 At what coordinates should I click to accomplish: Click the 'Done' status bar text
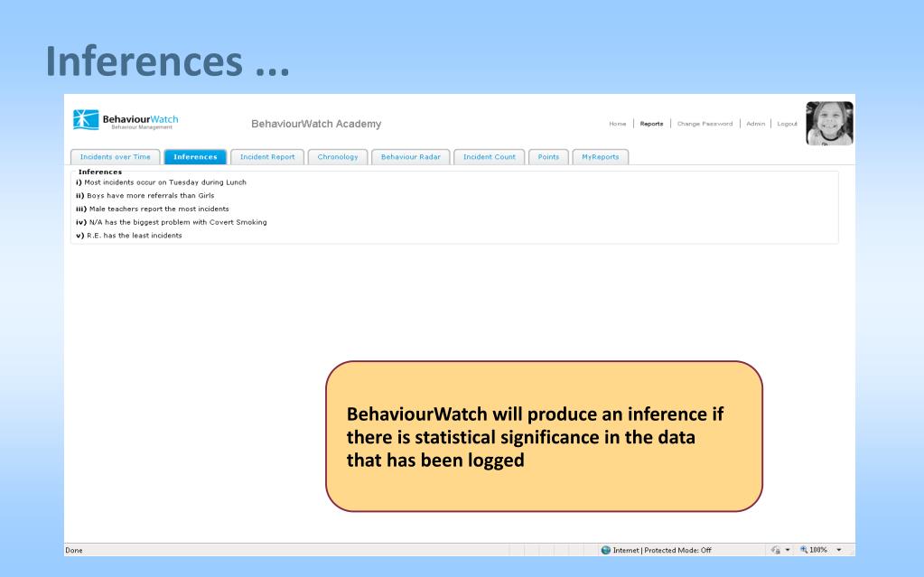coord(74,551)
